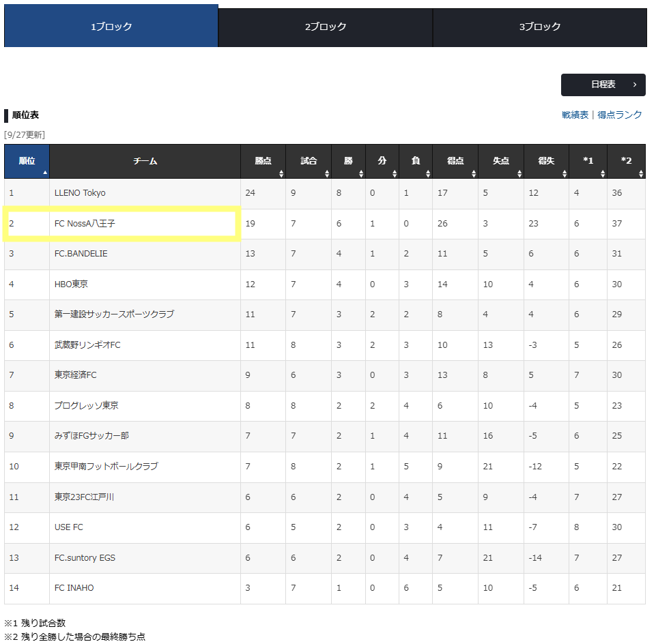Switch to the 3ブロック tab
The height and width of the screenshot is (644, 656).
coord(540,27)
